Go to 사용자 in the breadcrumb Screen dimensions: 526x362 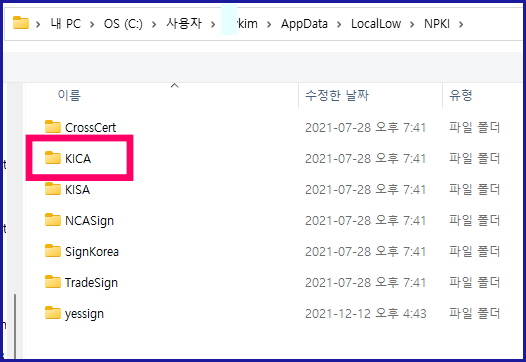tap(184, 23)
